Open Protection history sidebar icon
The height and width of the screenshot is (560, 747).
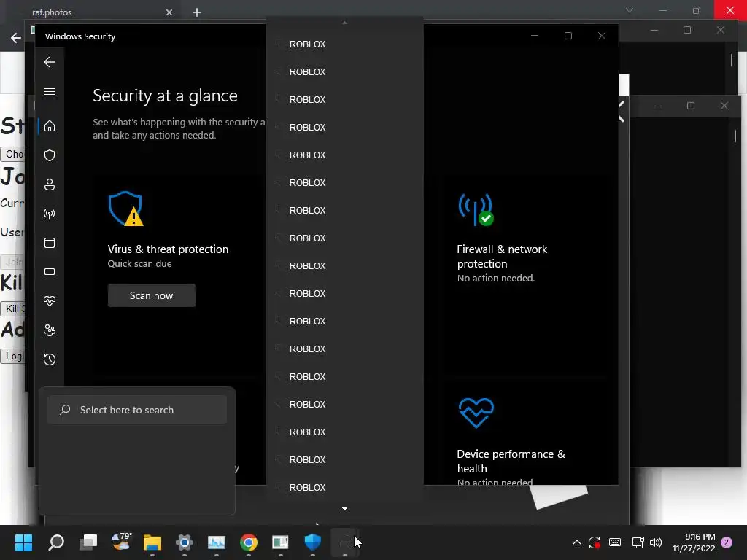tap(50, 359)
